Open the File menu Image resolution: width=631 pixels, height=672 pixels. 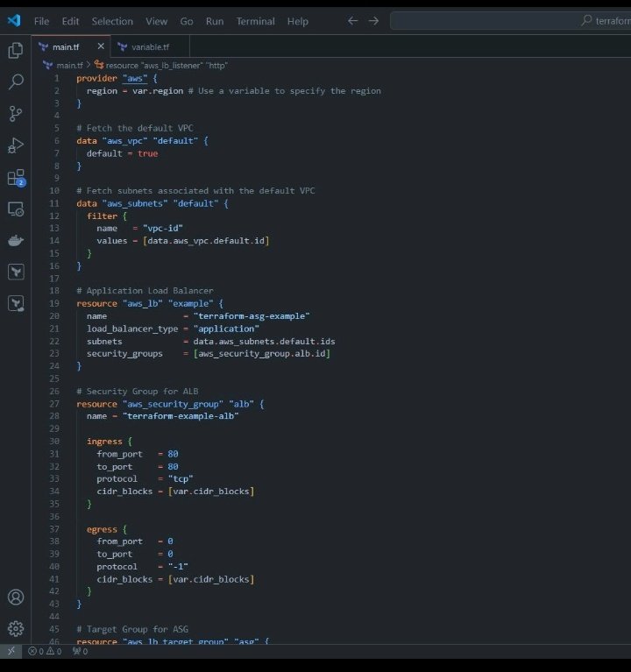point(41,21)
